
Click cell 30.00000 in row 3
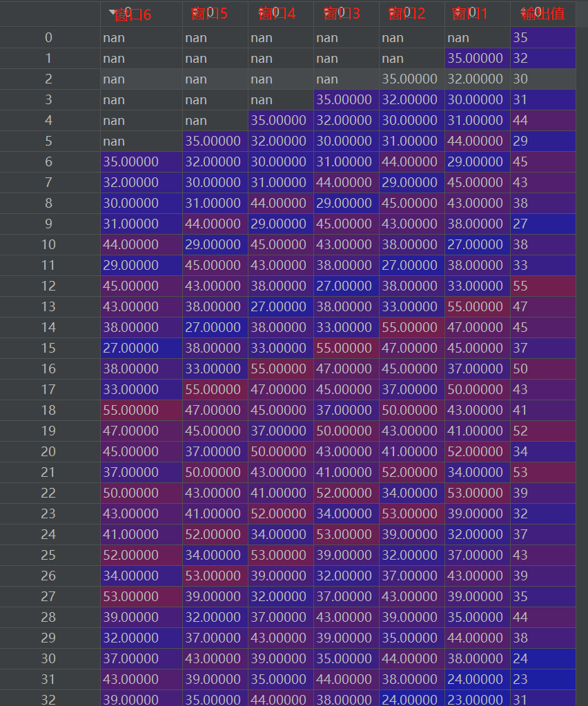[x=478, y=99]
